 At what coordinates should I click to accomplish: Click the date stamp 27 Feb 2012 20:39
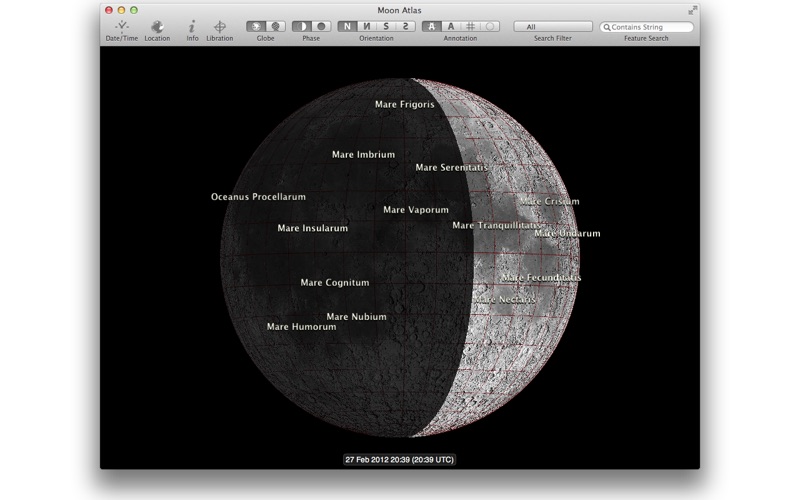[399, 460]
